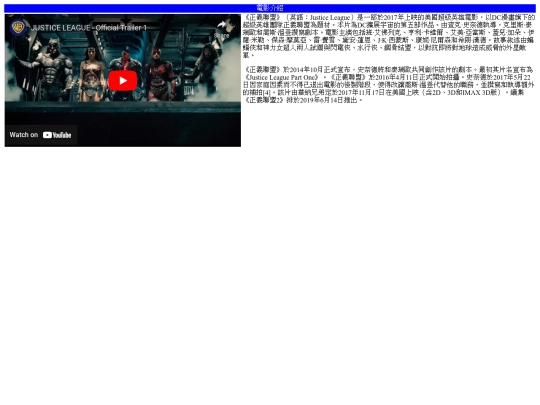Open the JUSTICE LEAGUE - Official Trailer 1 title
540x405 pixels.
click(89, 28)
